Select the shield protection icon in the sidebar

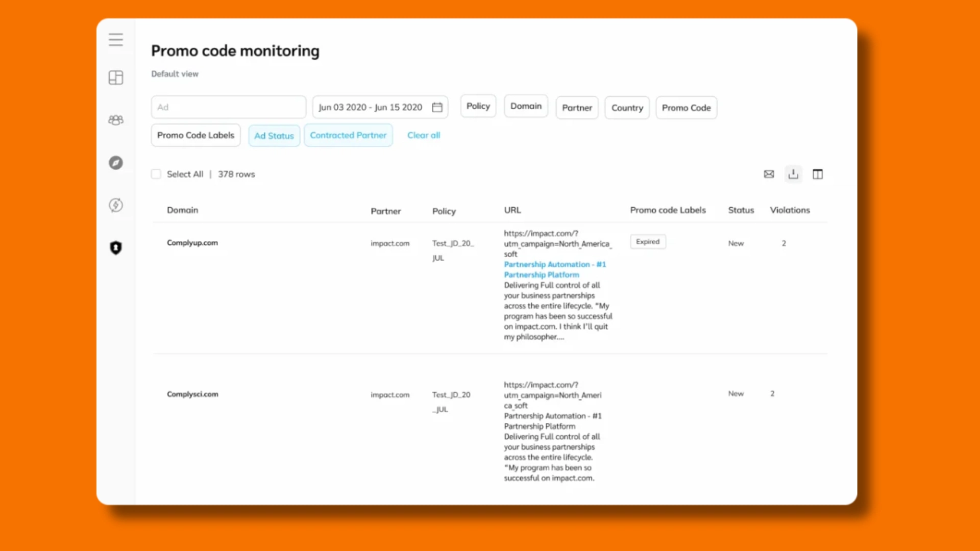pyautogui.click(x=116, y=248)
